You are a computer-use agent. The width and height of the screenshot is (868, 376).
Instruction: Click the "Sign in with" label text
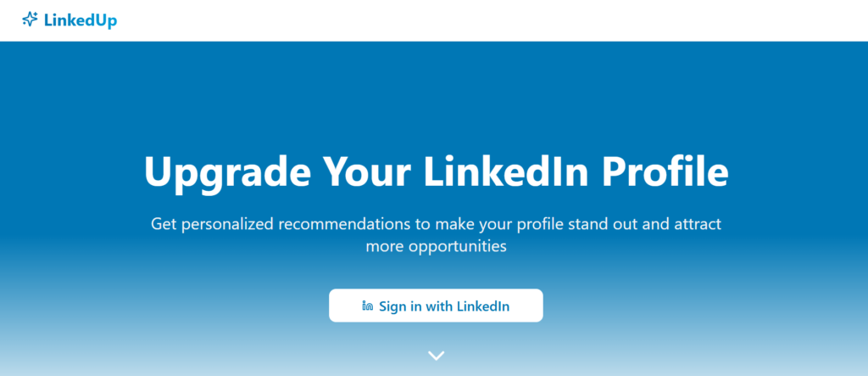coord(415,306)
